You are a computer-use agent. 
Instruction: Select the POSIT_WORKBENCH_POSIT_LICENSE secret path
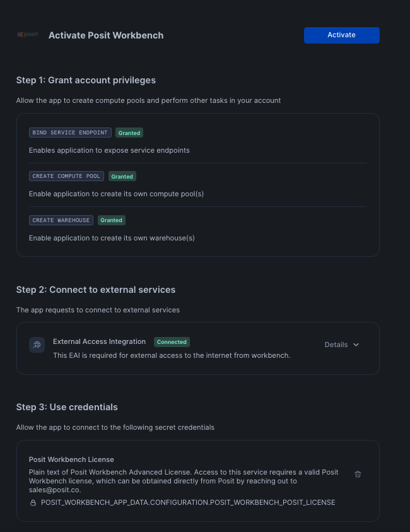tap(188, 503)
